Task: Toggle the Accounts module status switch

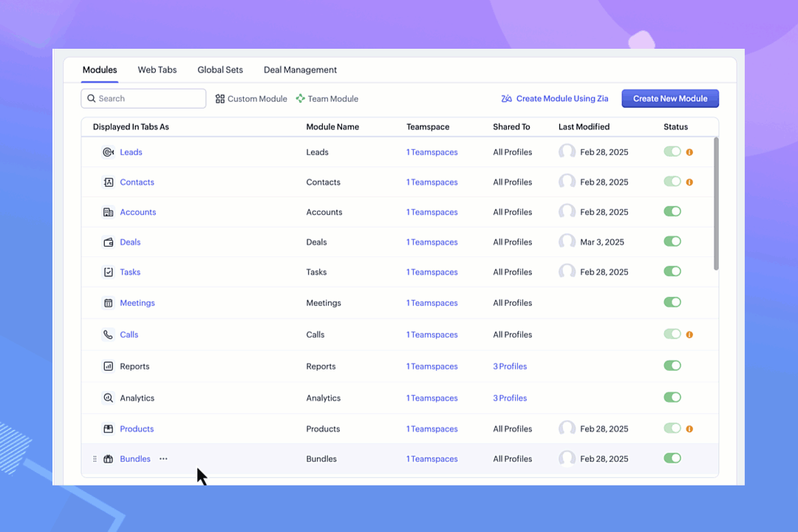Action: pos(672,212)
